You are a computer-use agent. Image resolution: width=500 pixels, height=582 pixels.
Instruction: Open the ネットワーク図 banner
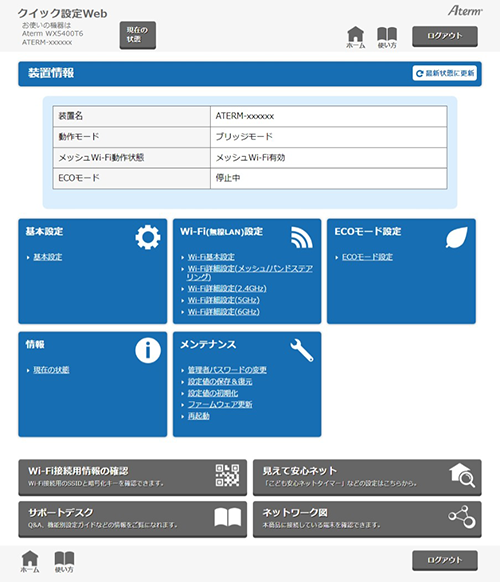click(x=367, y=519)
